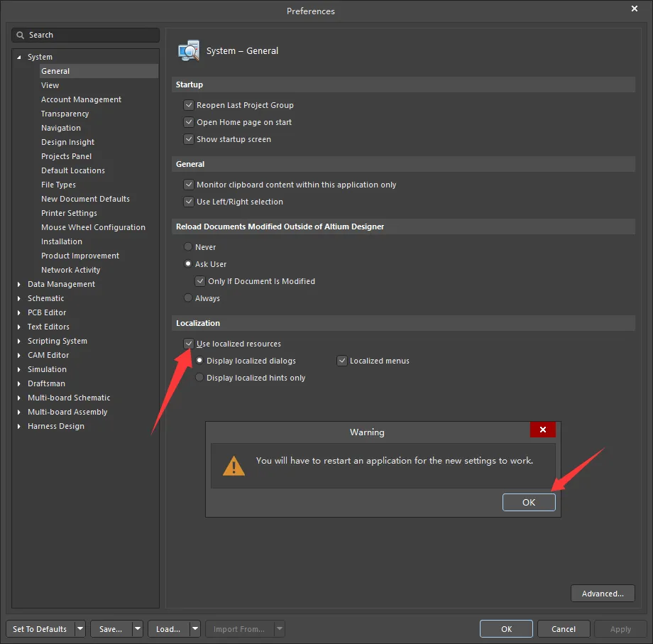This screenshot has height=644, width=653.
Task: Toggle Localized menus checkbox
Action: click(342, 361)
